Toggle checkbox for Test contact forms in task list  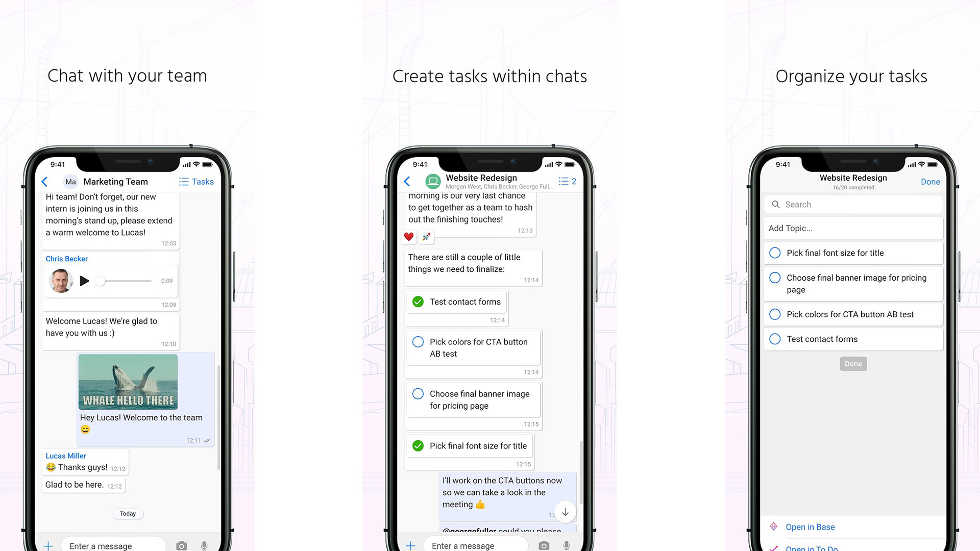point(775,339)
